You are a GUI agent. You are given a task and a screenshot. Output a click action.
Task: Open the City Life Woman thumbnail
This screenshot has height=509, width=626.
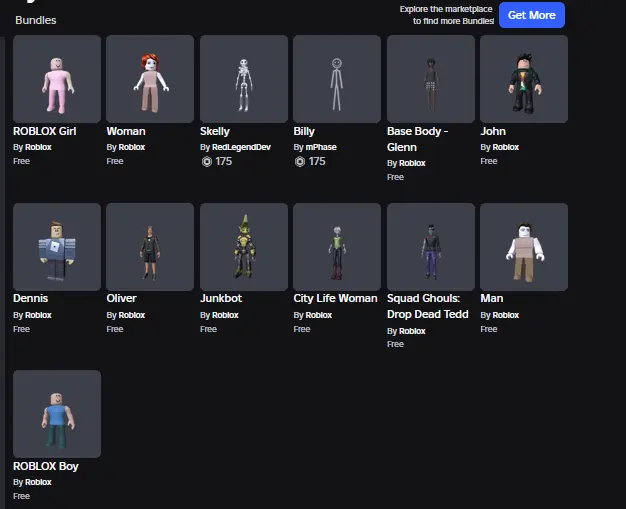tap(337, 247)
